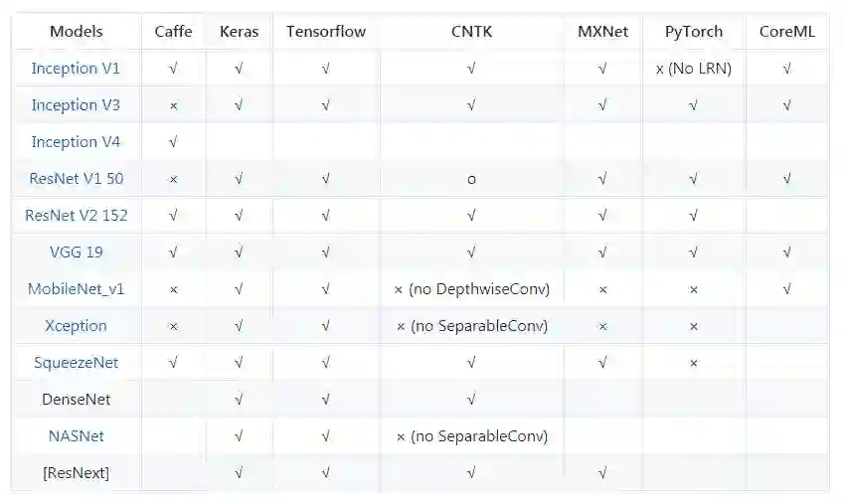Viewport: 844px width, 504px height.
Task: Open the MobileNet_v1 link
Action: pos(76,289)
